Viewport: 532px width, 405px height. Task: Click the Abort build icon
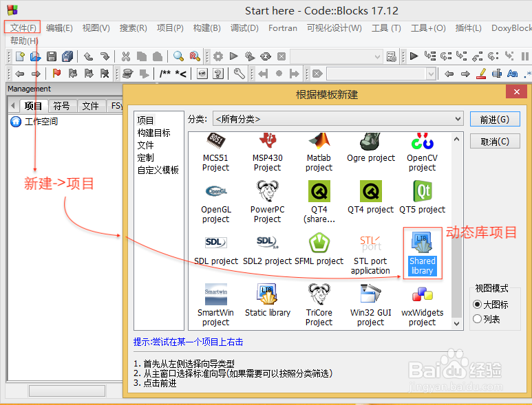(281, 56)
